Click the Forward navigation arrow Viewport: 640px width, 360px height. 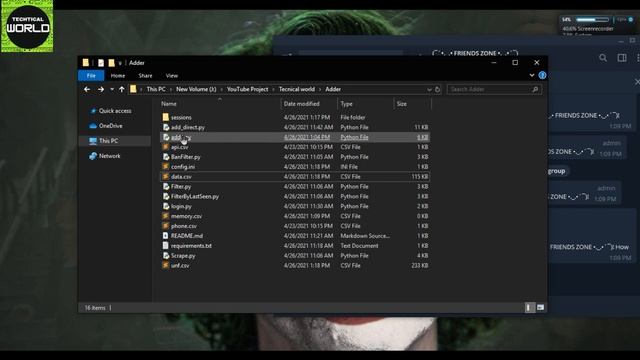click(x=100, y=89)
